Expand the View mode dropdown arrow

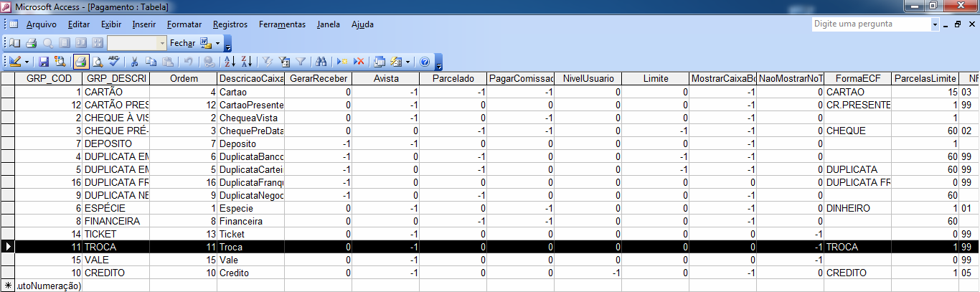pos(27,62)
